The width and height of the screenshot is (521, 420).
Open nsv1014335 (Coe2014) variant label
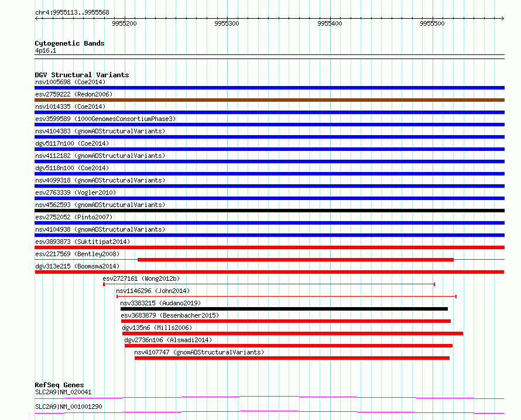[x=70, y=106]
